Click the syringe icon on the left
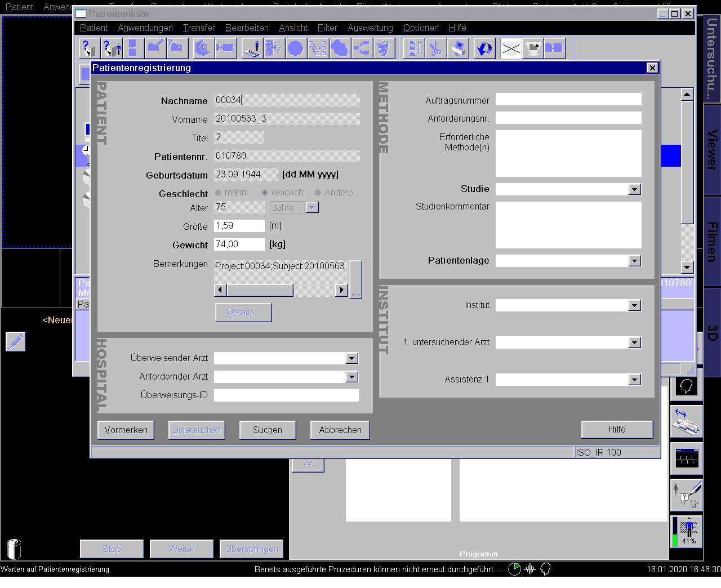The image size is (721, 588). click(x=16, y=341)
